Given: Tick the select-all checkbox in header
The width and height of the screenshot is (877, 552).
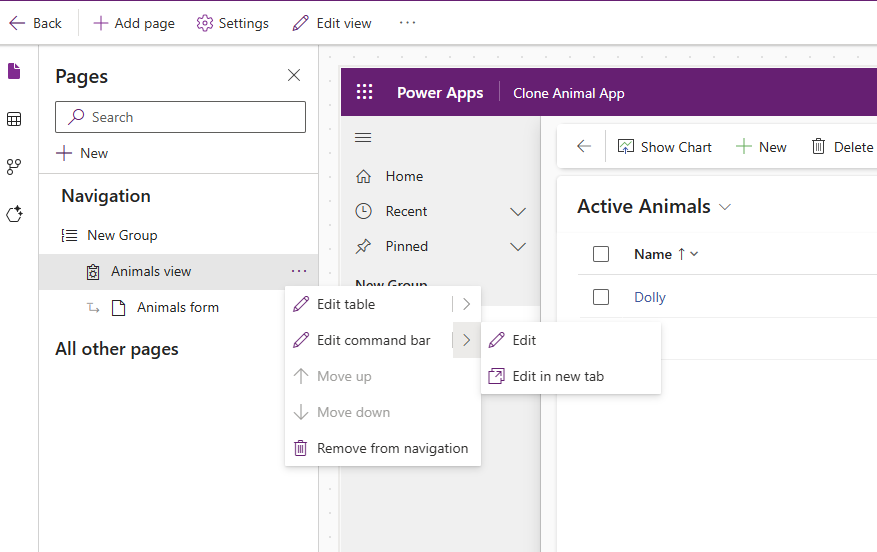Looking at the screenshot, I should pos(601,254).
